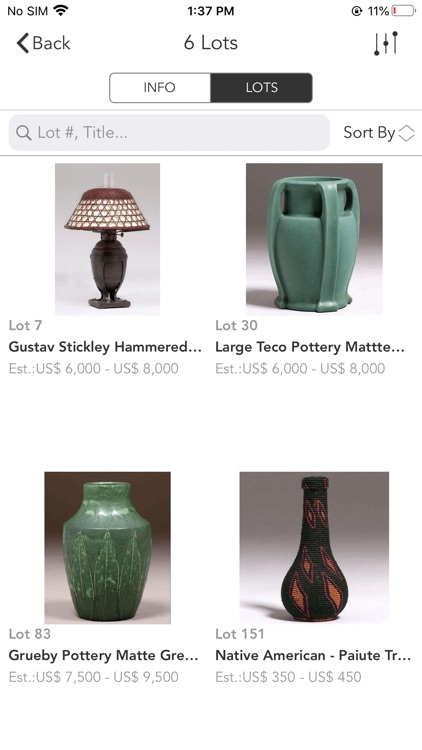Tap the rotation lock status icon
The width and height of the screenshot is (422, 750).
coord(357,11)
